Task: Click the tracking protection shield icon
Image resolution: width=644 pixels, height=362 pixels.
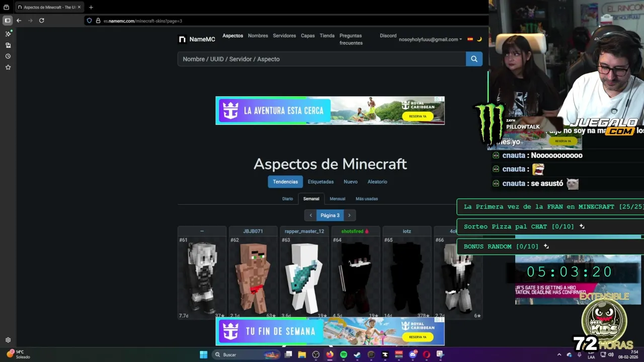Action: pos(89,21)
